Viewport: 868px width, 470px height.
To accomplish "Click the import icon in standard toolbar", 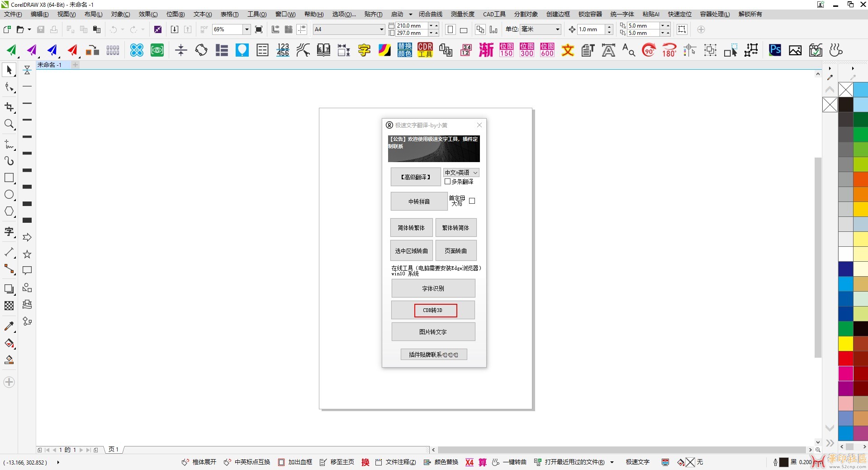I will click(175, 29).
